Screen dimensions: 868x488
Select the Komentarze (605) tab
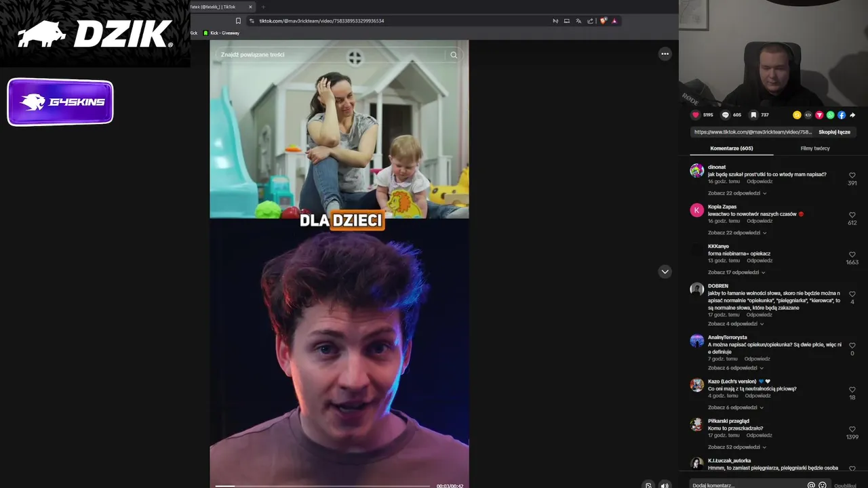pyautogui.click(x=732, y=148)
